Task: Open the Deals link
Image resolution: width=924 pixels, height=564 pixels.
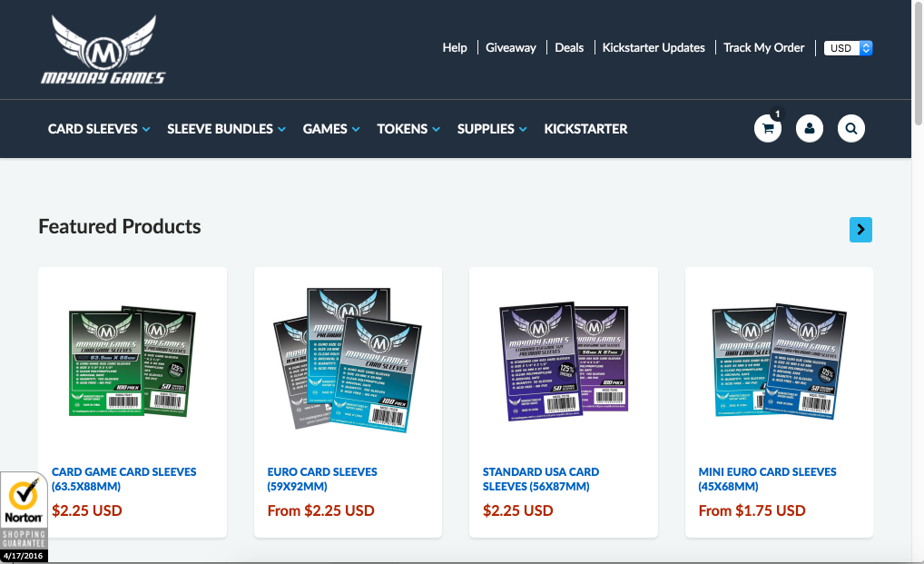Action: point(569,48)
